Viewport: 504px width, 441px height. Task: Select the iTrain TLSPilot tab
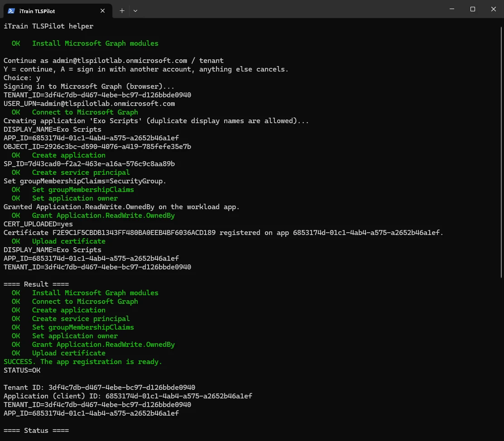click(58, 11)
